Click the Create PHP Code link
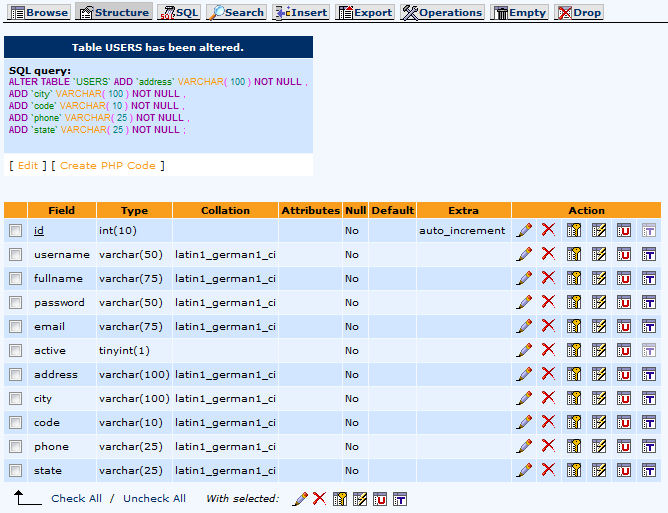 [x=107, y=165]
